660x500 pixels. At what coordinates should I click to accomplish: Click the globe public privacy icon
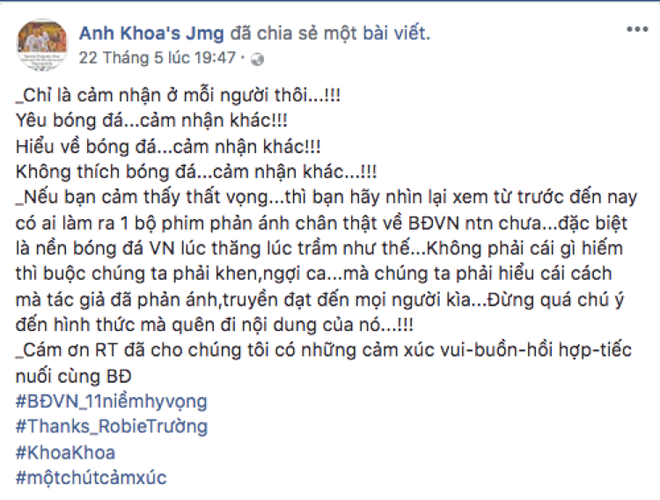(257, 60)
